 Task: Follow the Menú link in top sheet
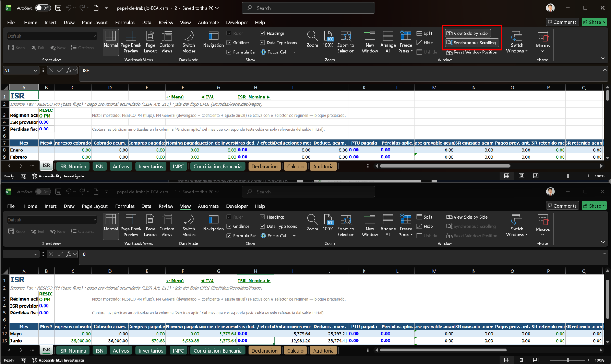175,97
